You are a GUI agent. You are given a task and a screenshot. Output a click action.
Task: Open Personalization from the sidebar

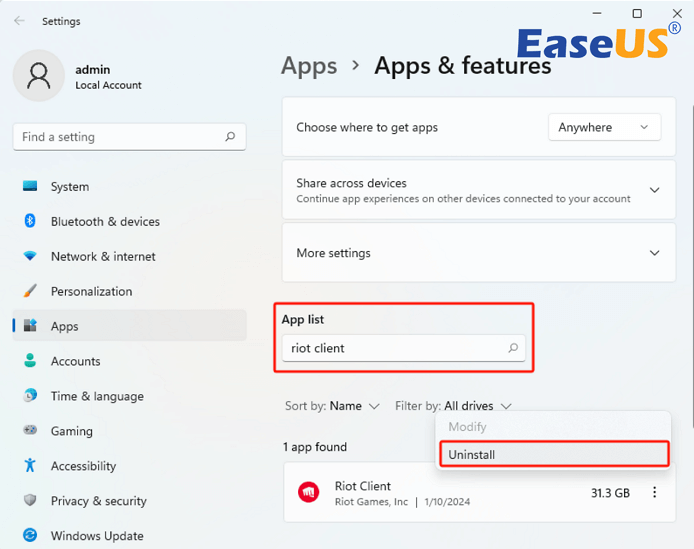coord(91,292)
